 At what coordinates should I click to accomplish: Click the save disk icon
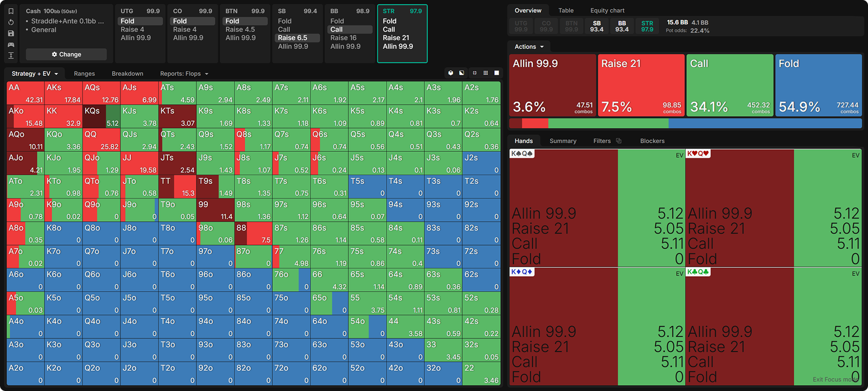click(11, 33)
